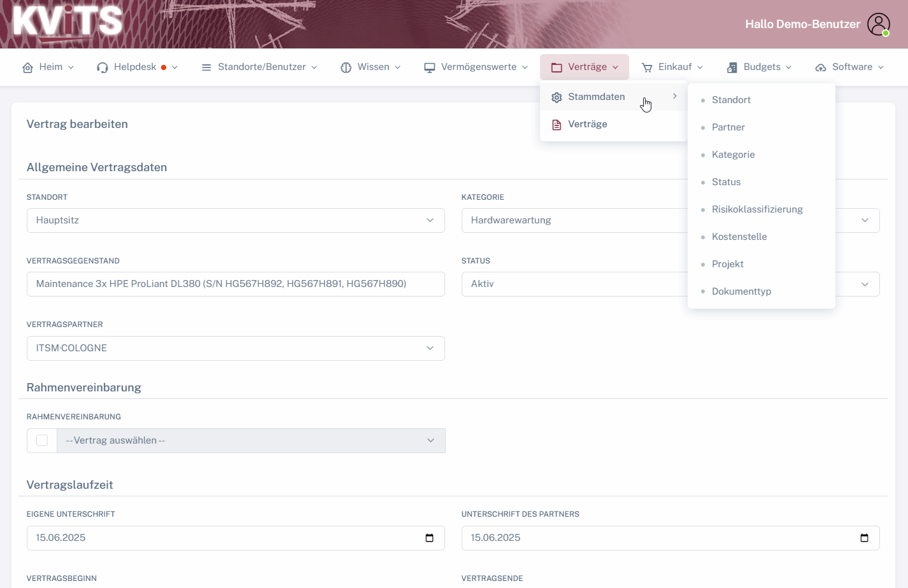The height and width of the screenshot is (588, 908).
Task: Open the Kategorie dropdown showing Hardwarewartung
Action: [670, 220]
